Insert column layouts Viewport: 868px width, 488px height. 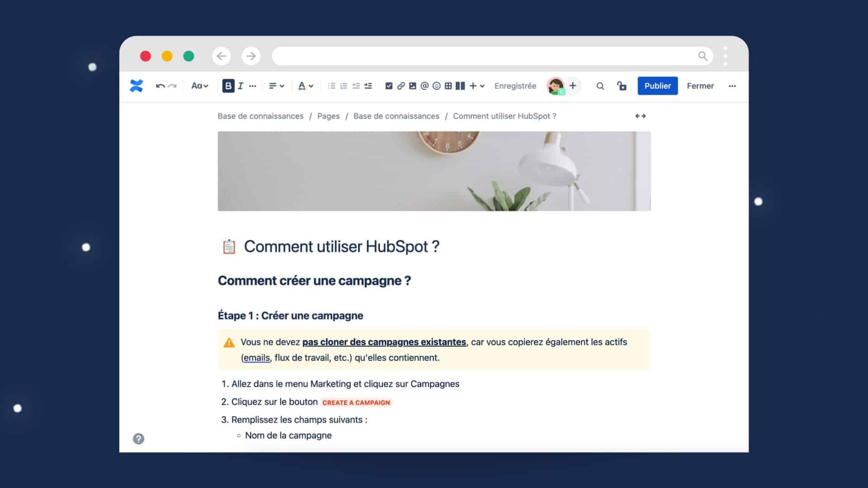(460, 86)
